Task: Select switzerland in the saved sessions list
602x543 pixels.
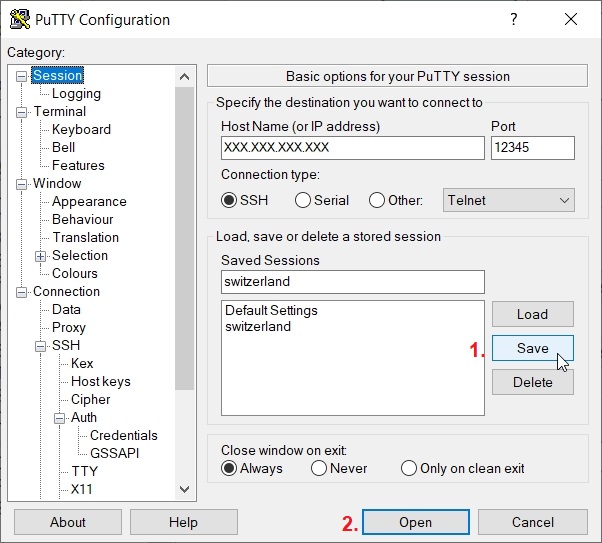Action: click(x=258, y=327)
